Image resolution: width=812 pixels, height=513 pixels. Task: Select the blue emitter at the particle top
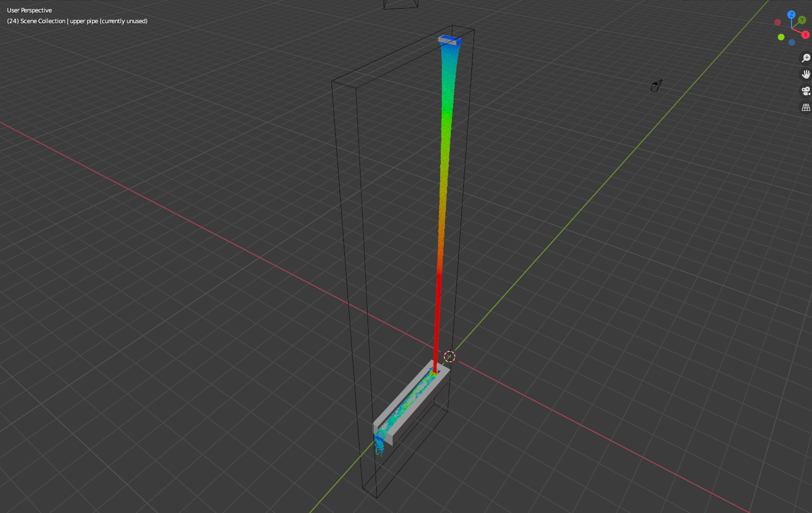point(449,40)
